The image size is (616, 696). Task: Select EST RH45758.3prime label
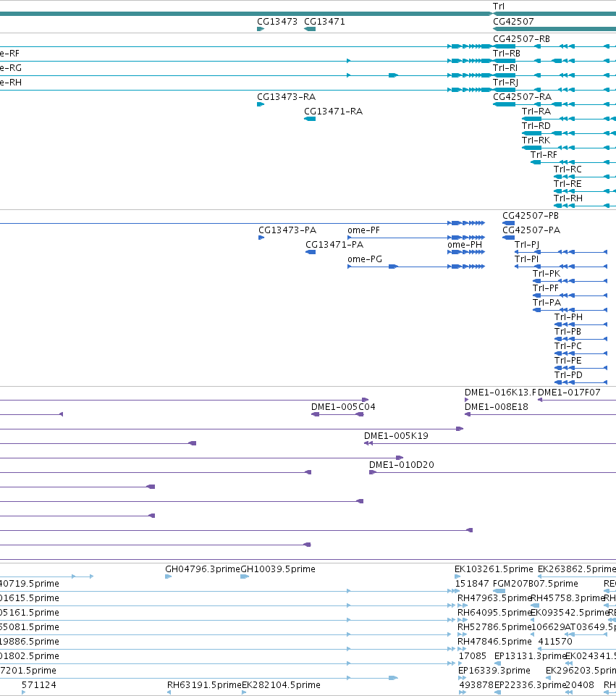568,598
